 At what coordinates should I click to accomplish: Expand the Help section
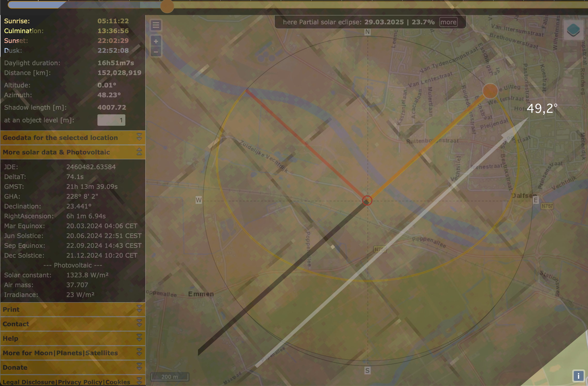[73, 338]
